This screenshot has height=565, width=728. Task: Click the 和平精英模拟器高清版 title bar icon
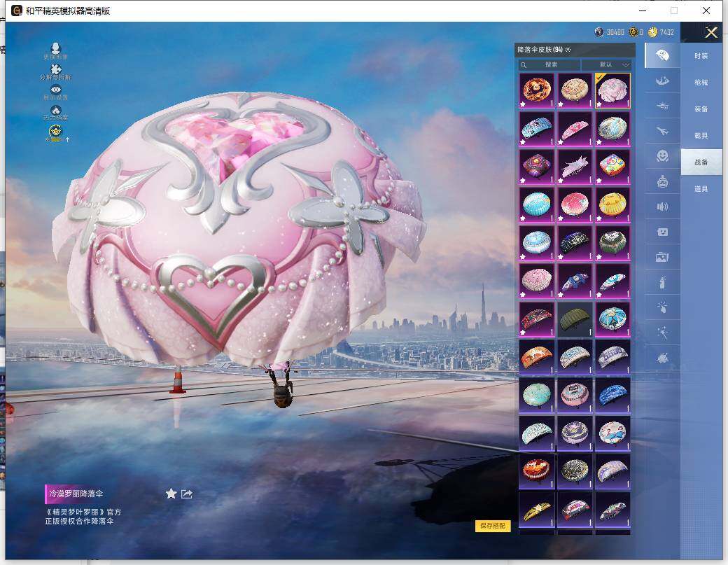17,11
